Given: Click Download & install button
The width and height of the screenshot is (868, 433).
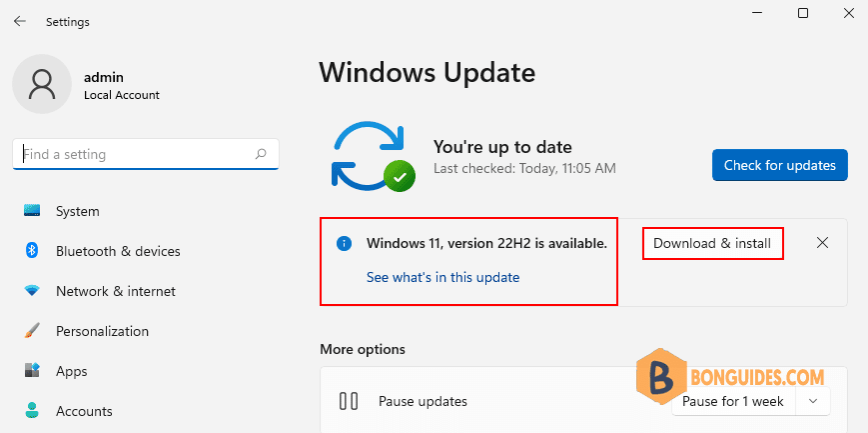Looking at the screenshot, I should [712, 243].
